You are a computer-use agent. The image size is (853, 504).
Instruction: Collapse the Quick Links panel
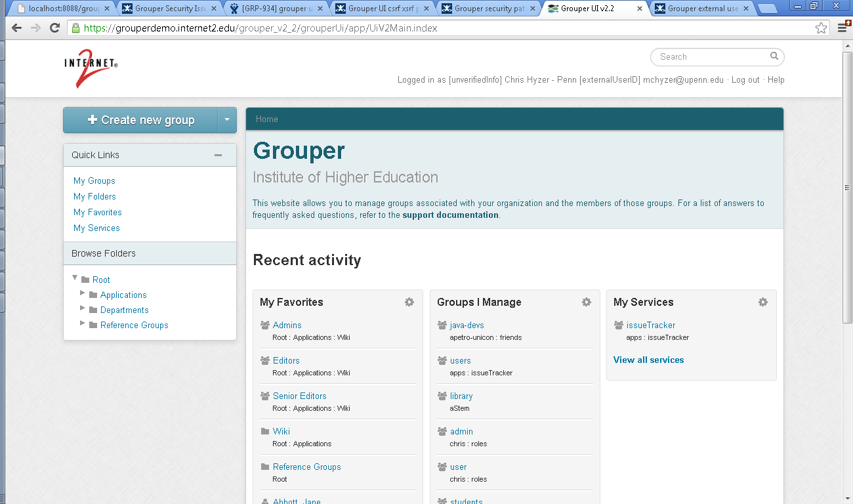pos(218,156)
